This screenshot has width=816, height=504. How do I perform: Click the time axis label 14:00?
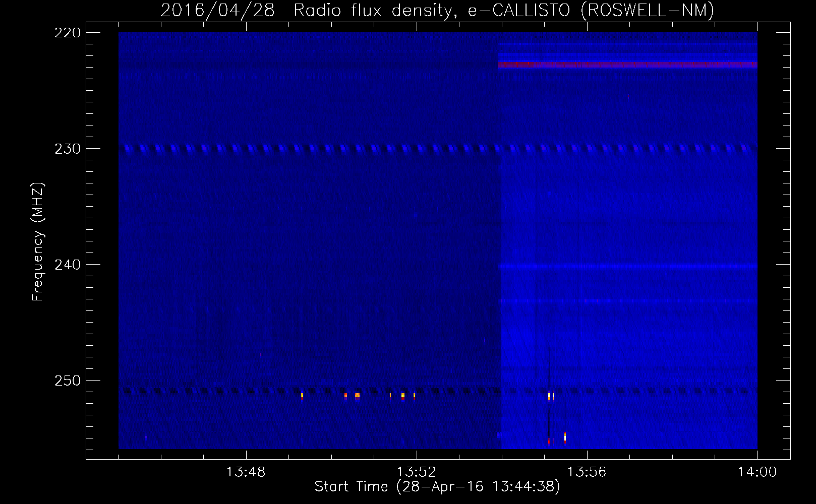pyautogui.click(x=757, y=472)
